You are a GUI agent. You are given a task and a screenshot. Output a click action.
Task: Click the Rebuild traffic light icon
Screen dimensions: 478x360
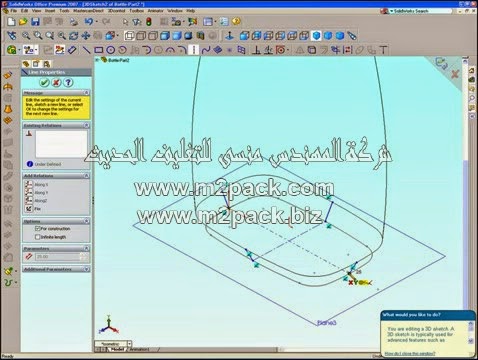(149, 22)
